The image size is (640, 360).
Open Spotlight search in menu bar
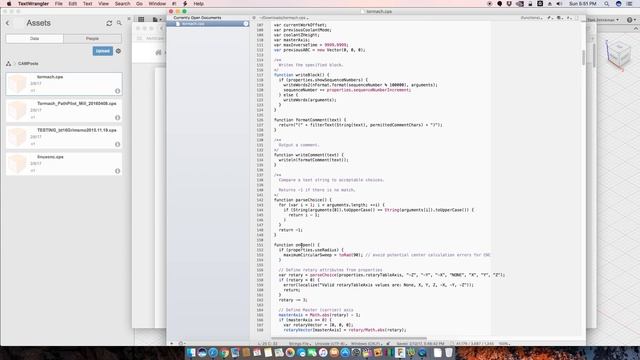pos(607,4)
